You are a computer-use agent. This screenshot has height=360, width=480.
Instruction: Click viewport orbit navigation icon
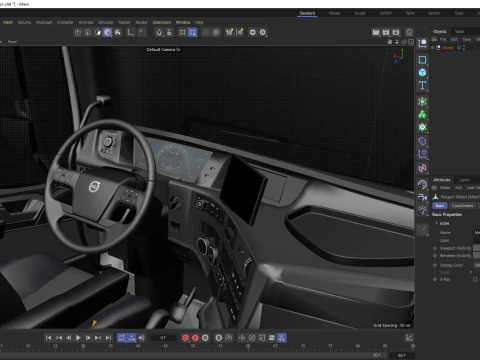point(404,42)
